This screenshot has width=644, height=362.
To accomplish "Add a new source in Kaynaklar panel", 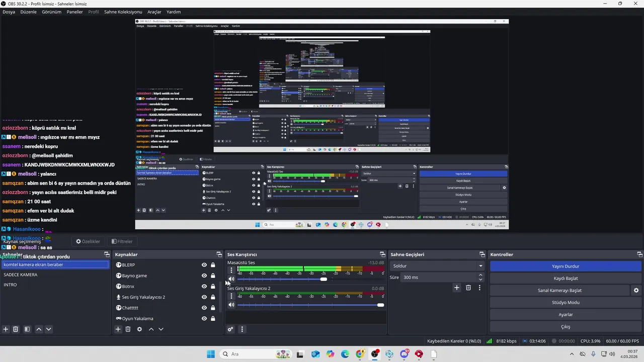I will coord(118,329).
